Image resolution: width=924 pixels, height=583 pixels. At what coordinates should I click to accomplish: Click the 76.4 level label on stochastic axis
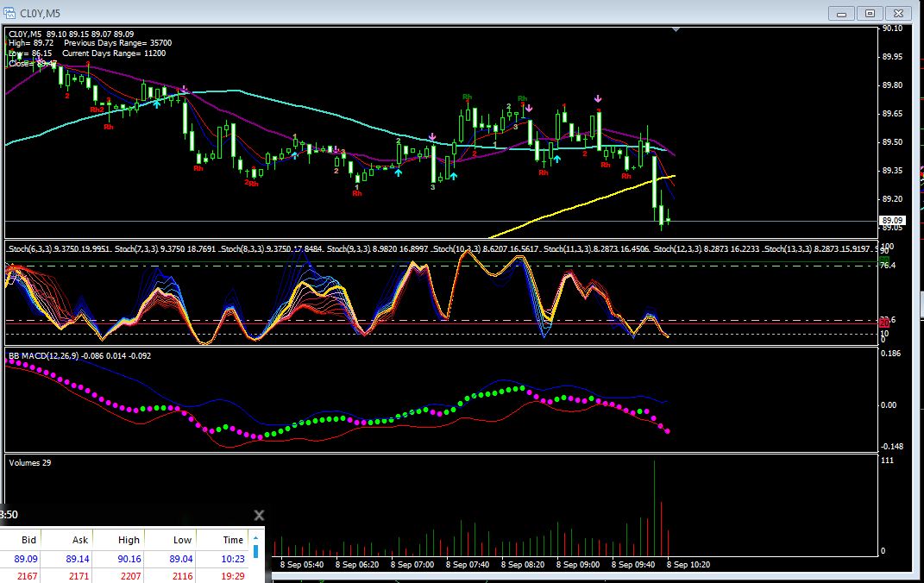(888, 266)
